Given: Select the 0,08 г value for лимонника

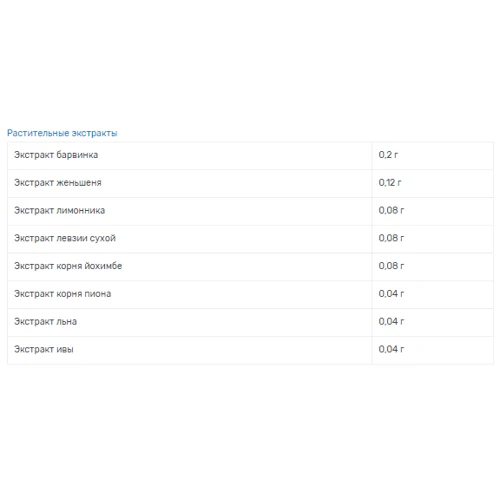Looking at the screenshot, I should click(391, 210).
